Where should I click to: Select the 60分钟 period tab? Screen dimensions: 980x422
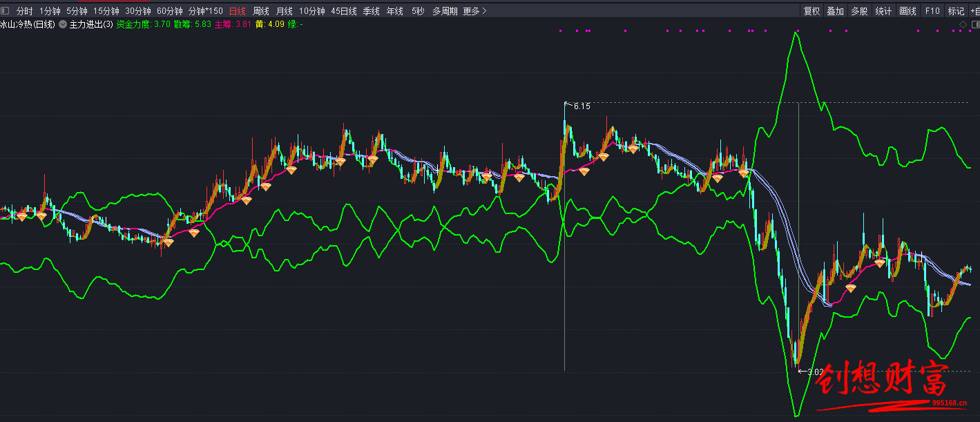[x=170, y=11]
